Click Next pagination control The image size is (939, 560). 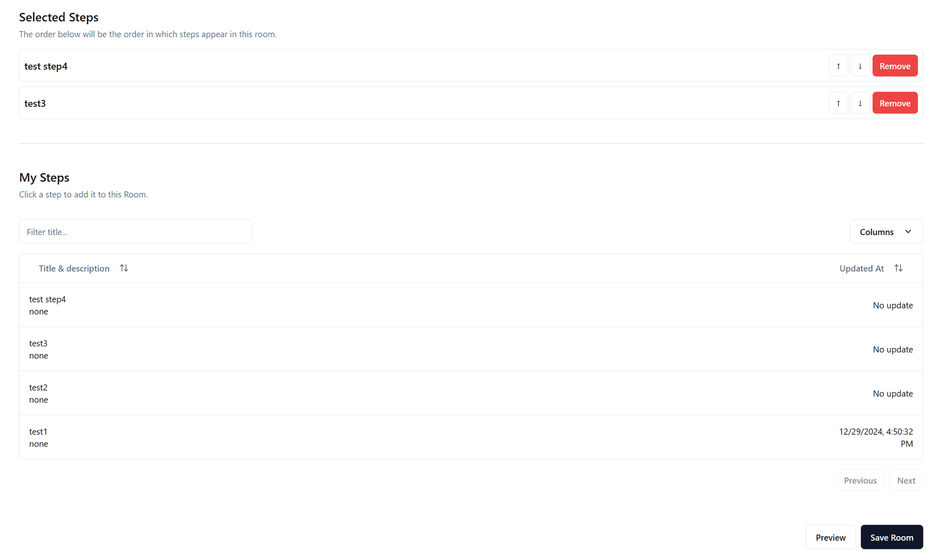(x=906, y=479)
